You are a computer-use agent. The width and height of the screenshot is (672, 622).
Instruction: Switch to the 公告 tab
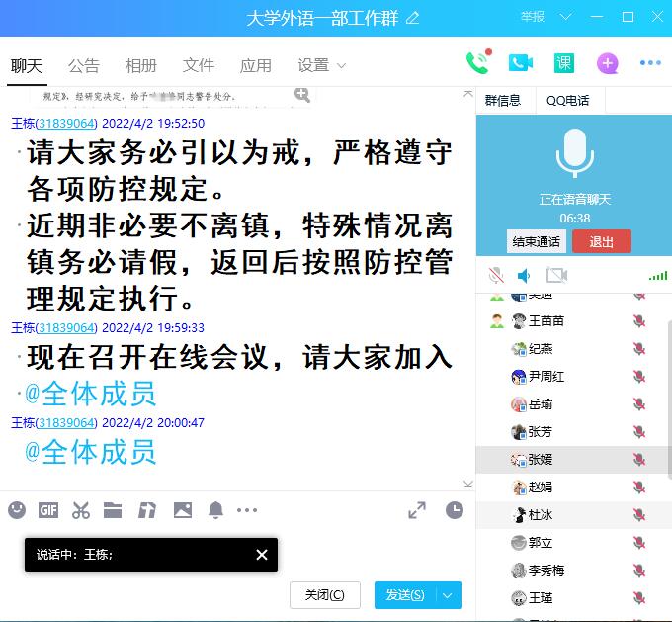click(x=84, y=65)
